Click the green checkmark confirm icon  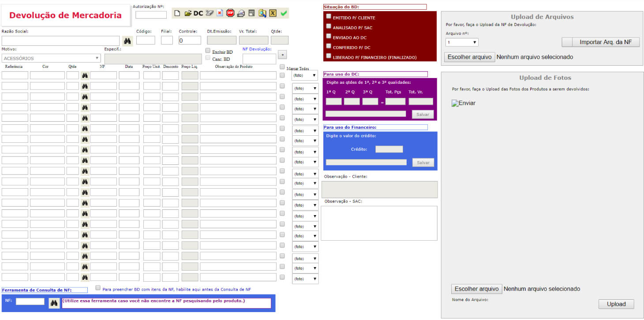point(284,13)
